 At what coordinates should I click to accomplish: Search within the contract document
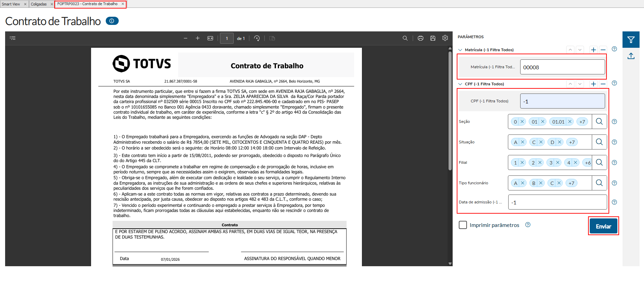(x=405, y=38)
